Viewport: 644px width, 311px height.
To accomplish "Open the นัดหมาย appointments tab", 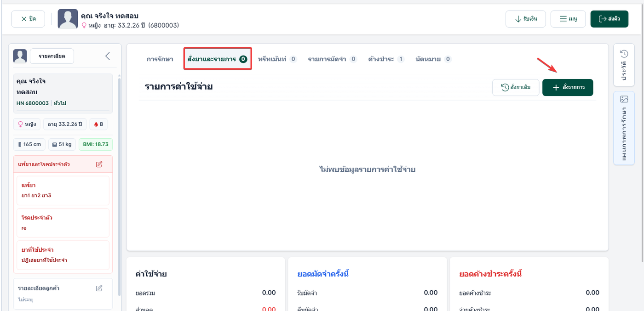I will pos(433,59).
